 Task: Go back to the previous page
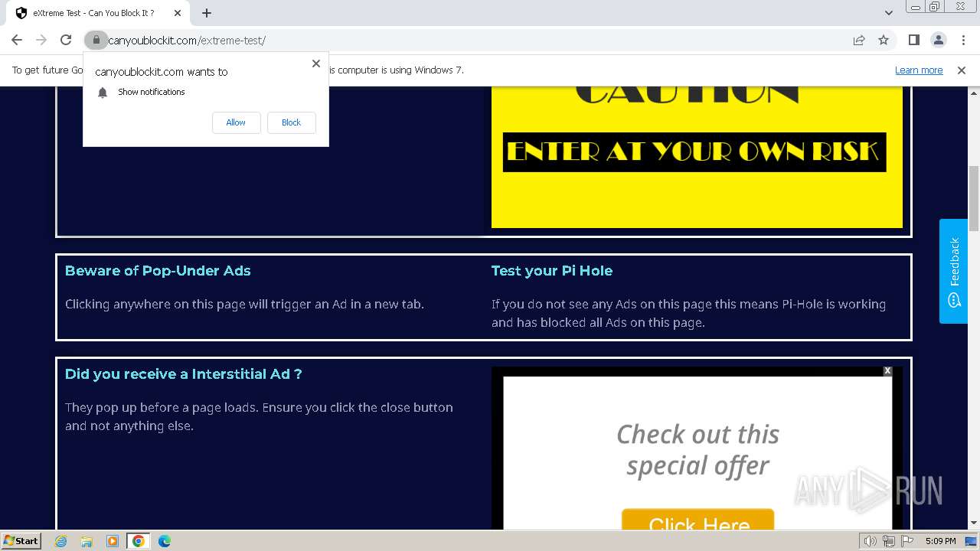tap(17, 40)
